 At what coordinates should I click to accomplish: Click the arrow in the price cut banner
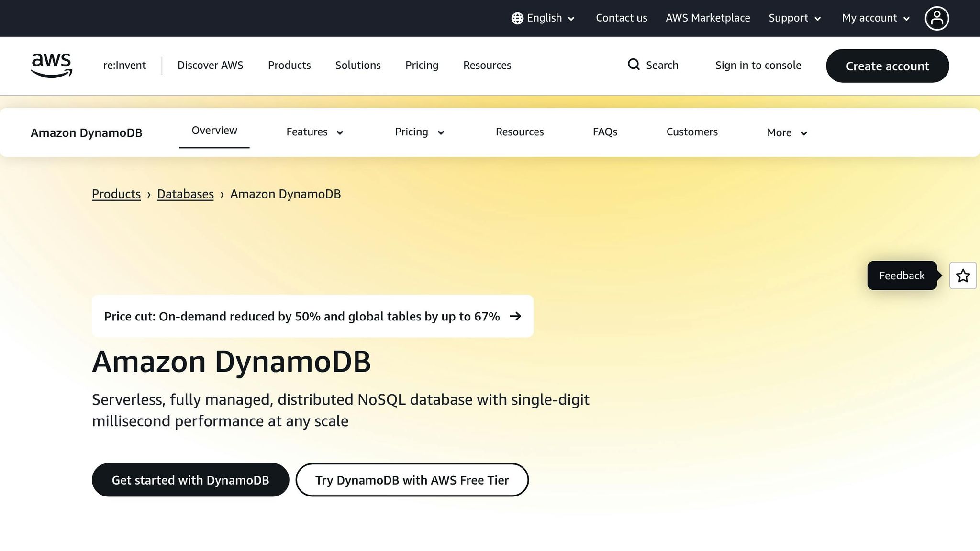516,316
